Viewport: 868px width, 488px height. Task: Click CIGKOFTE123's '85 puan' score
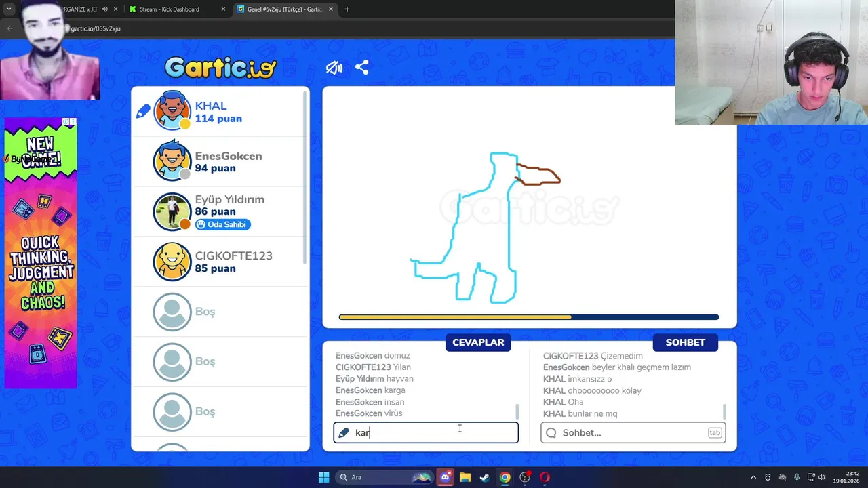[x=215, y=268]
